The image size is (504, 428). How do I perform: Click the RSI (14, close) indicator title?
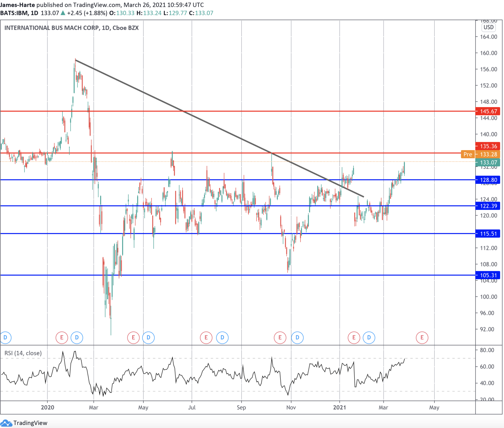tap(23, 353)
